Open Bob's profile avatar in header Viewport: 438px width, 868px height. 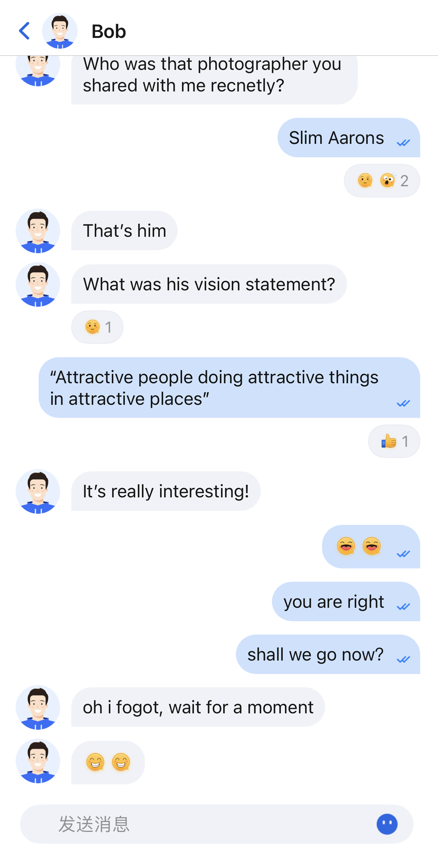60,31
